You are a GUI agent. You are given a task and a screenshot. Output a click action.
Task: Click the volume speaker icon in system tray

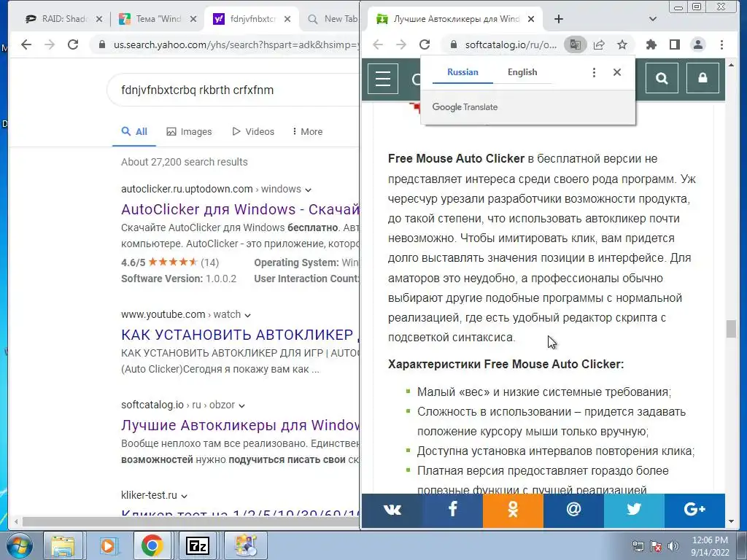(673, 546)
